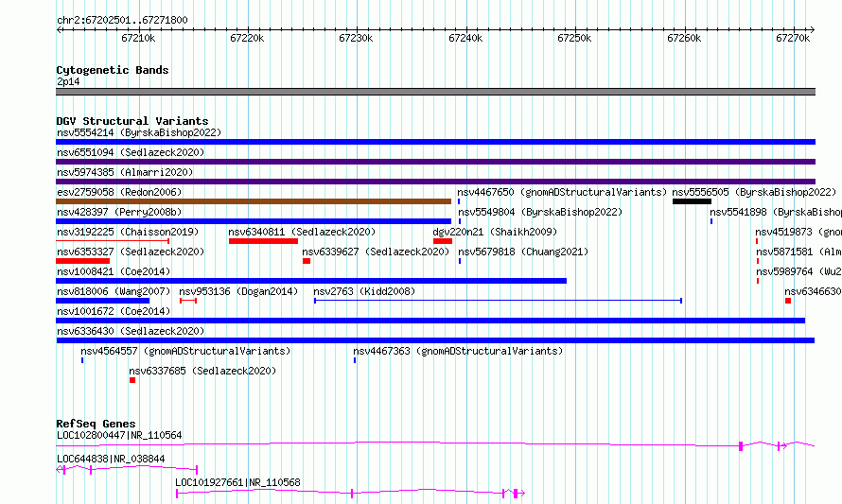Open nsv953136 (Dogan2014) variant label
842x504 pixels.
pyautogui.click(x=238, y=291)
